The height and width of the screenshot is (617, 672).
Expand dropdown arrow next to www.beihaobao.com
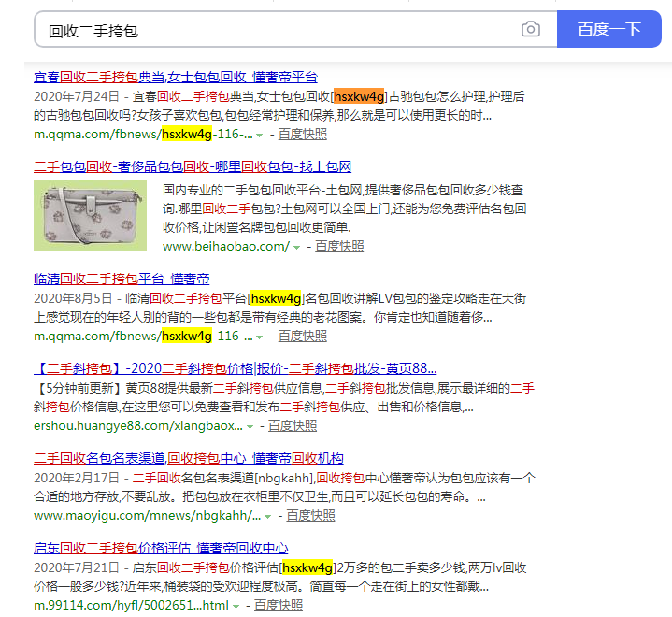[296, 248]
